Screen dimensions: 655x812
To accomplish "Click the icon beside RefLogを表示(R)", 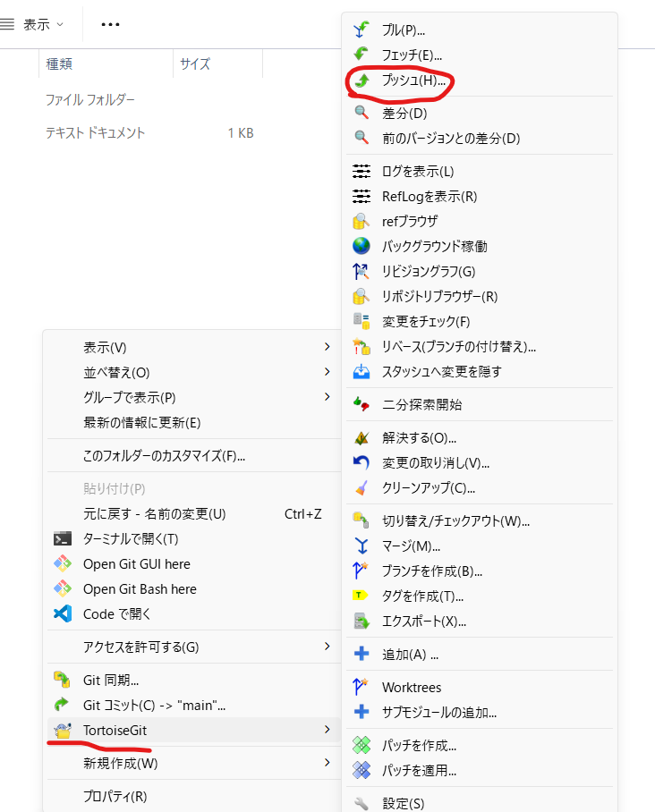I will [x=362, y=196].
